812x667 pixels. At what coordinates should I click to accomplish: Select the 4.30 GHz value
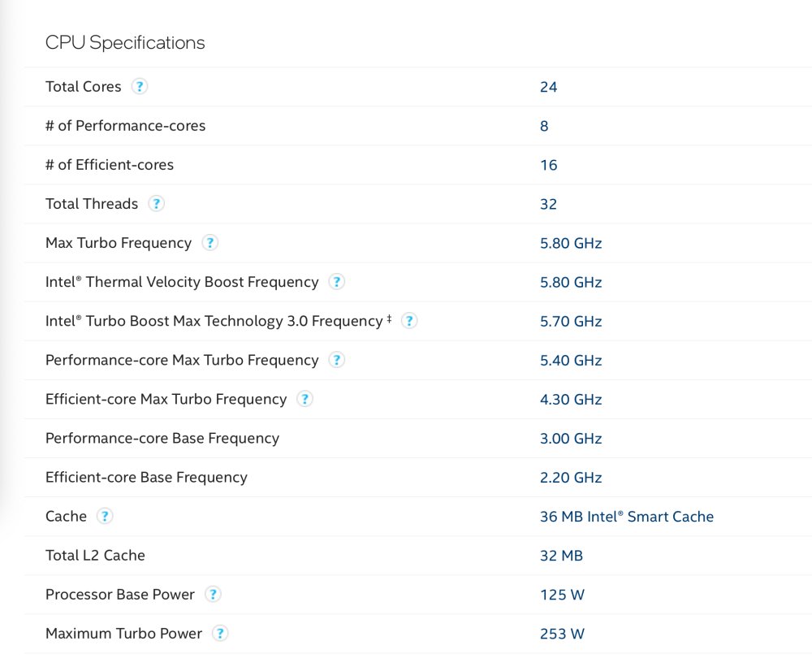(571, 400)
